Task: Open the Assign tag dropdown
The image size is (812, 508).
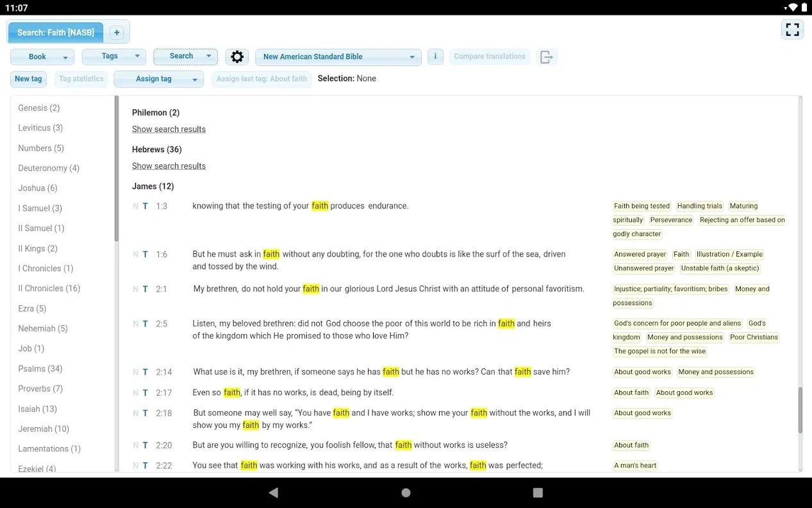Action: [158, 79]
